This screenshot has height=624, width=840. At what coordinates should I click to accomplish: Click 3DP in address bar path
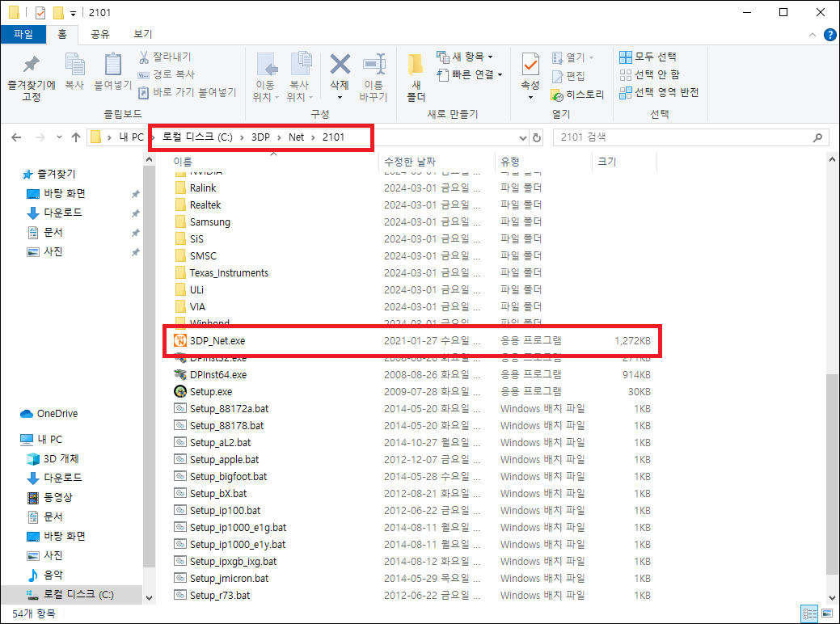[x=260, y=137]
